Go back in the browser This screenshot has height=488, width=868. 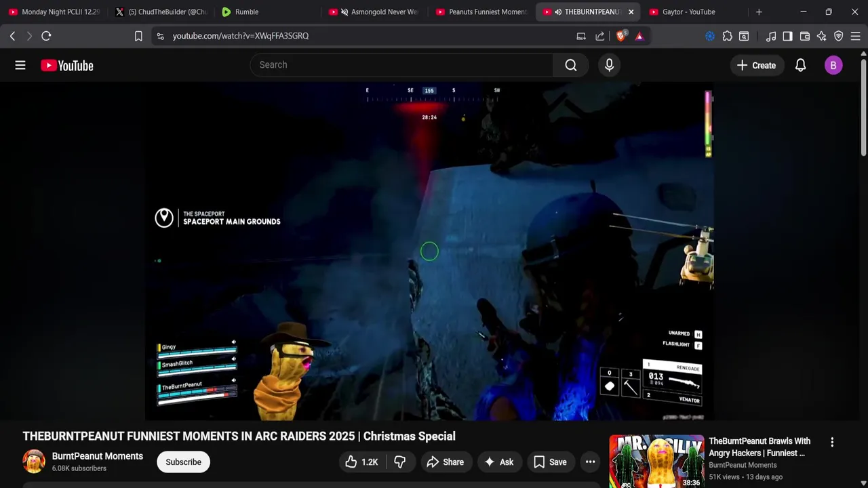click(x=12, y=36)
